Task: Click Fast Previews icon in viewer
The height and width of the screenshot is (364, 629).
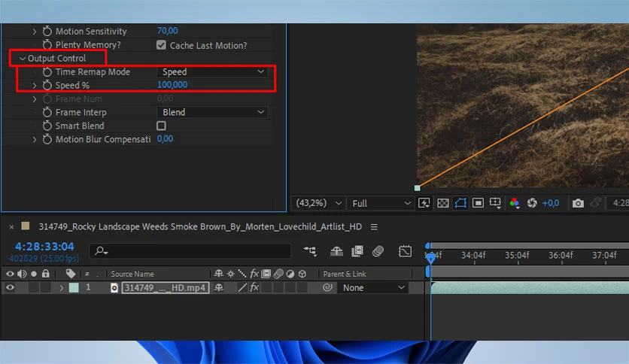Action: pyautogui.click(x=424, y=203)
